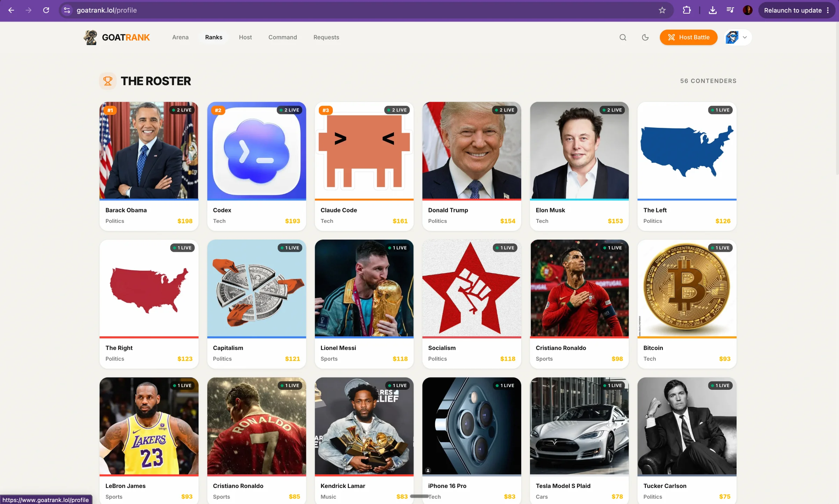839x504 pixels.
Task: Click the Chrome profile avatar
Action: click(748, 10)
